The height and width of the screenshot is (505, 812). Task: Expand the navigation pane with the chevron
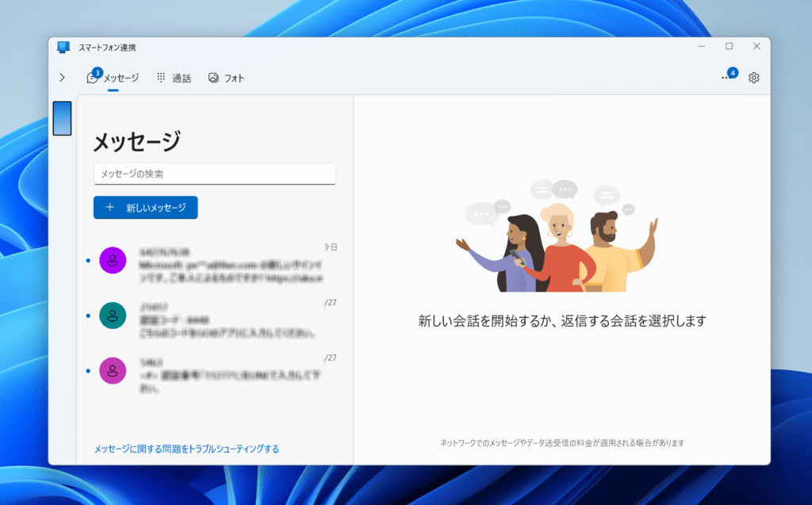tap(62, 77)
